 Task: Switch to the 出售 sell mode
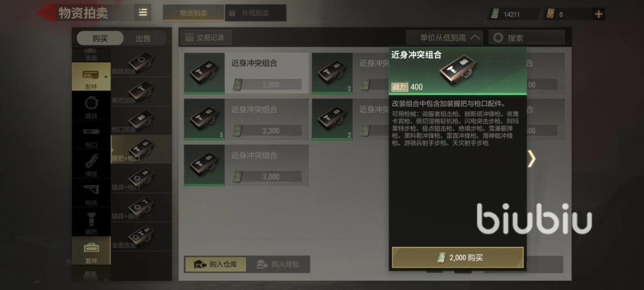[143, 38]
